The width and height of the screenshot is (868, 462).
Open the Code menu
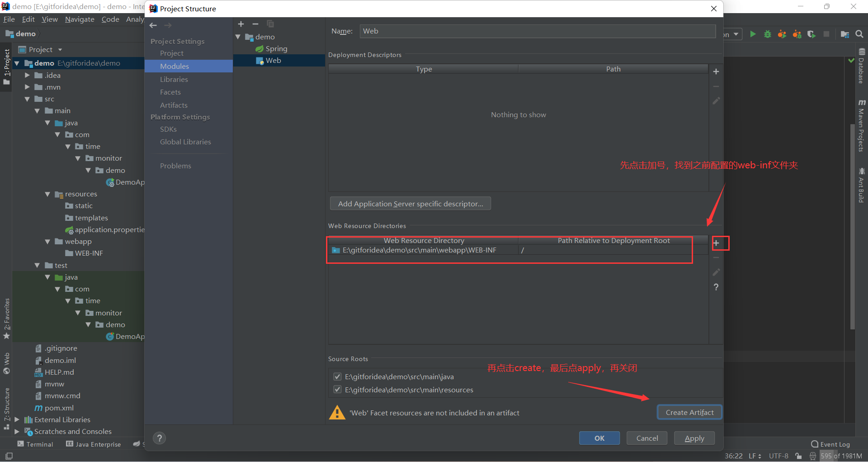pyautogui.click(x=110, y=19)
